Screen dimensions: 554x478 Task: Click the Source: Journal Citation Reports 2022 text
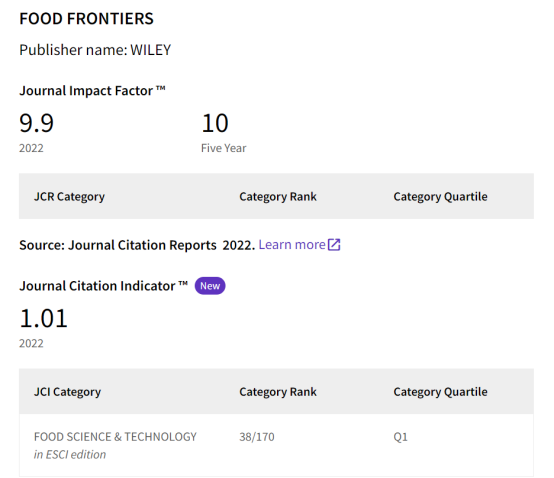coord(137,245)
